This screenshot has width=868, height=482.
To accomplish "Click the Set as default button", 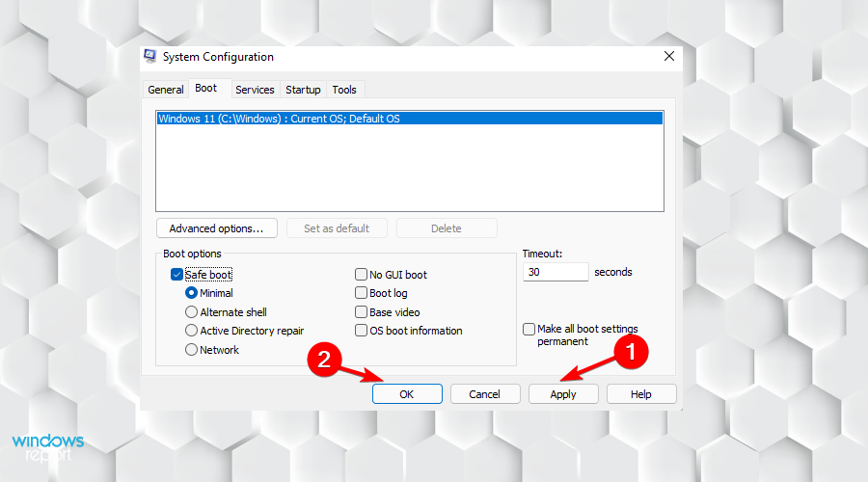I will tap(337, 228).
